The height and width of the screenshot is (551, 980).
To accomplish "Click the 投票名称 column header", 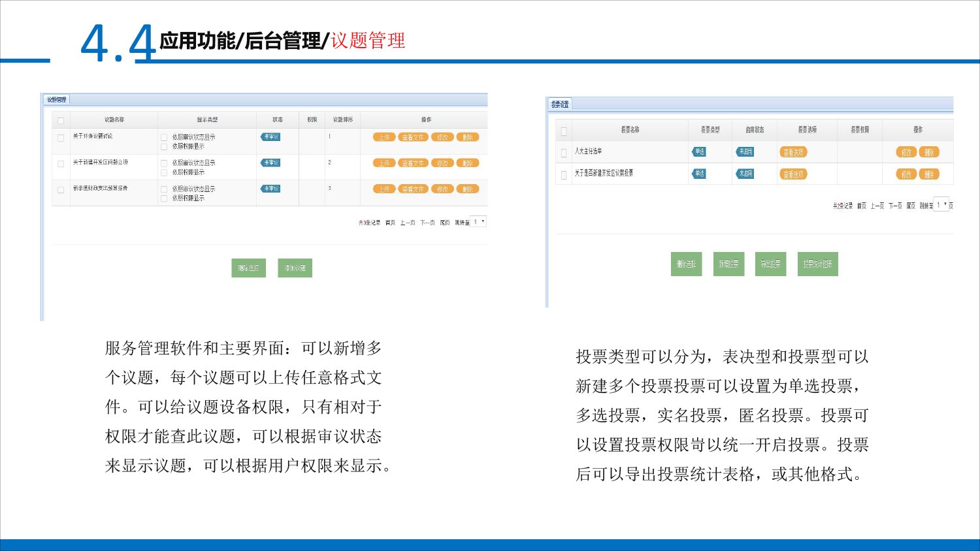I will pos(630,130).
